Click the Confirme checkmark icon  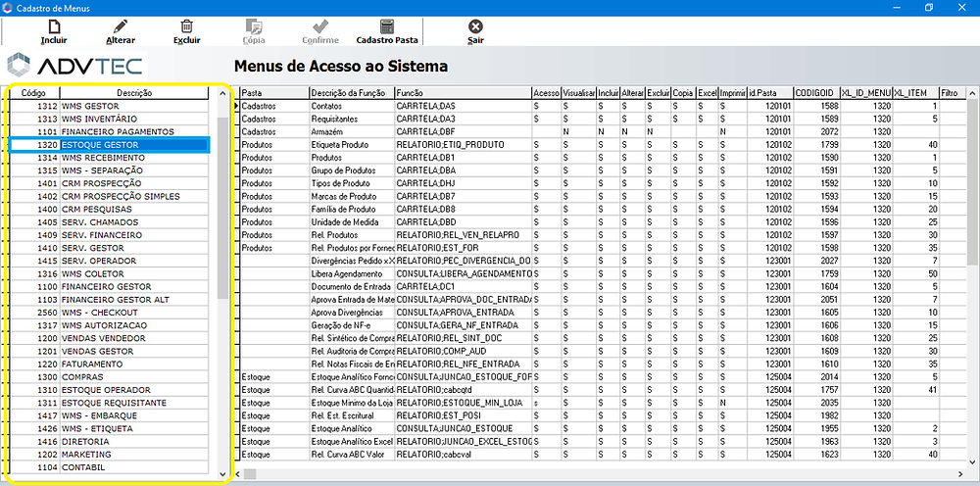pyautogui.click(x=320, y=26)
